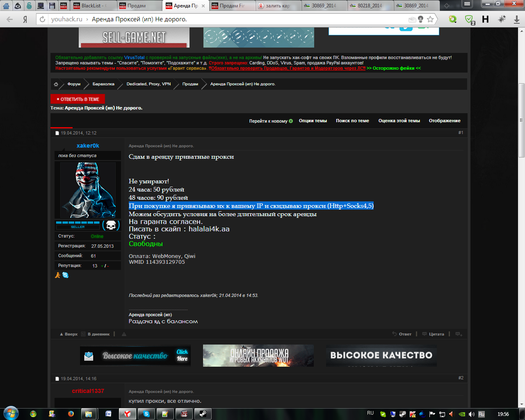Click the forum home icon in breadcrumb
Screen dimensions: 525x420
pos(56,84)
